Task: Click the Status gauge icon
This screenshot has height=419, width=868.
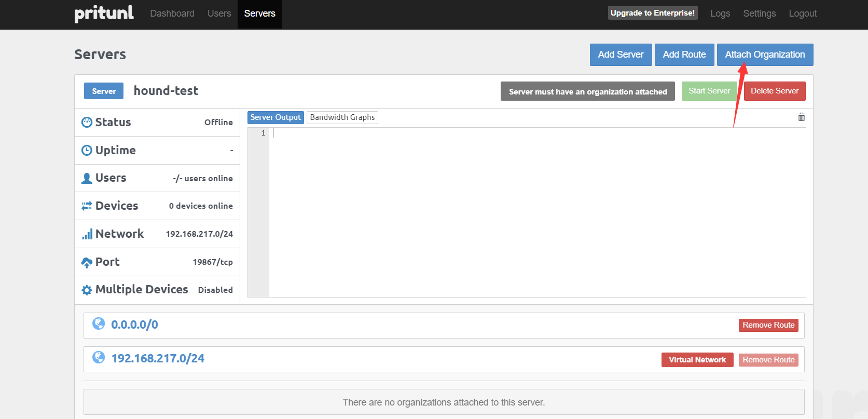Action: [87, 123]
